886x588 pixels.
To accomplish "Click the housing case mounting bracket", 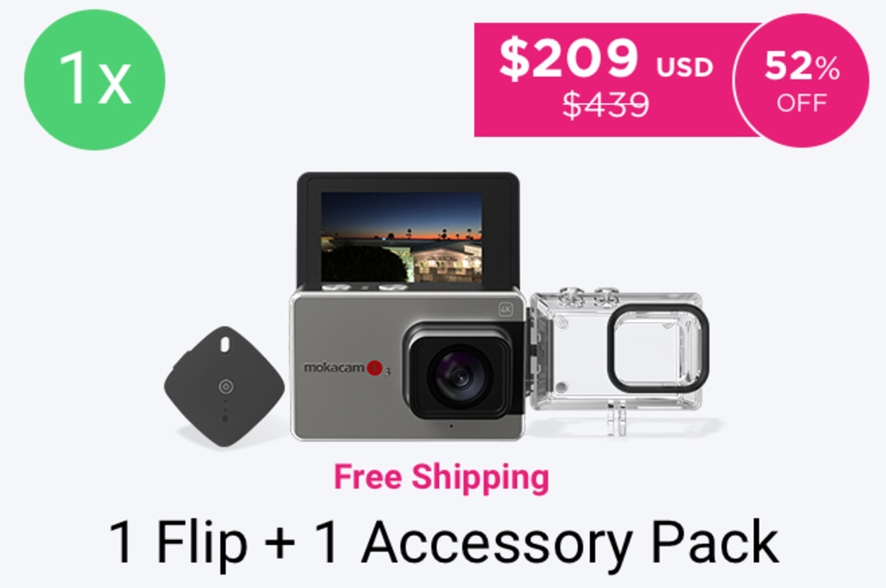I will point(616,418).
